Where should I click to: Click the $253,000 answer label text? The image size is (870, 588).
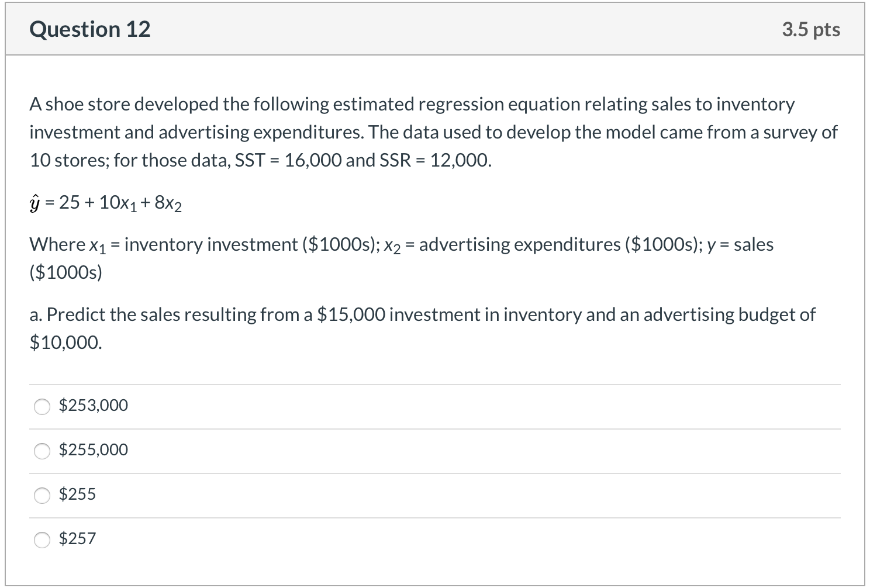pyautogui.click(x=94, y=405)
